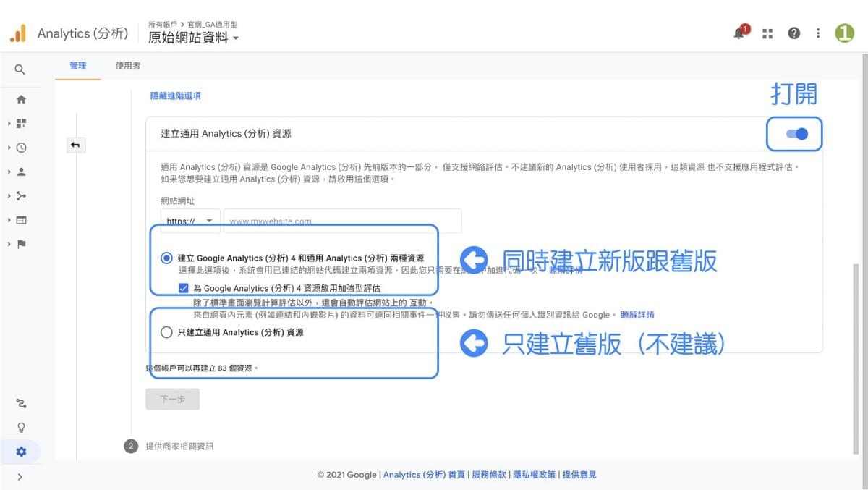Open Behavior window icon in sidebar

(x=21, y=220)
